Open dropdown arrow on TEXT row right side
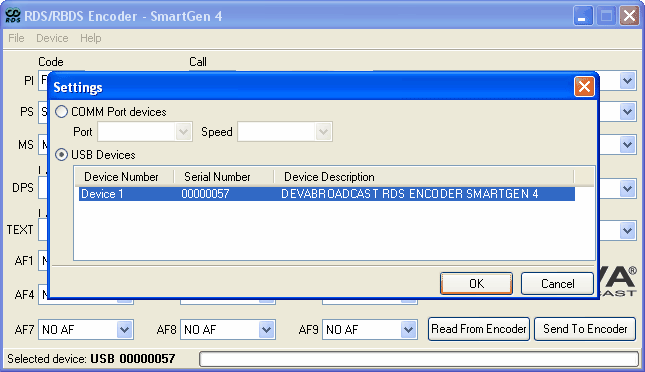Image resolution: width=645 pixels, height=372 pixels. point(627,230)
